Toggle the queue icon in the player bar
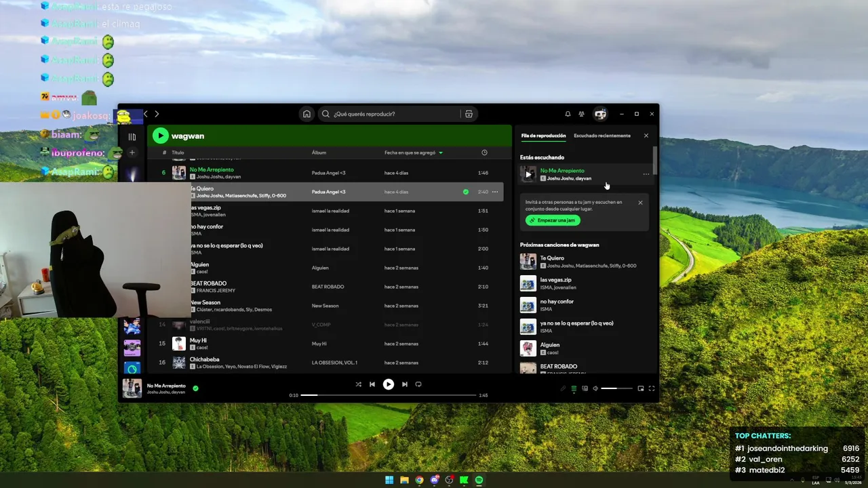868x488 pixels. [x=574, y=388]
